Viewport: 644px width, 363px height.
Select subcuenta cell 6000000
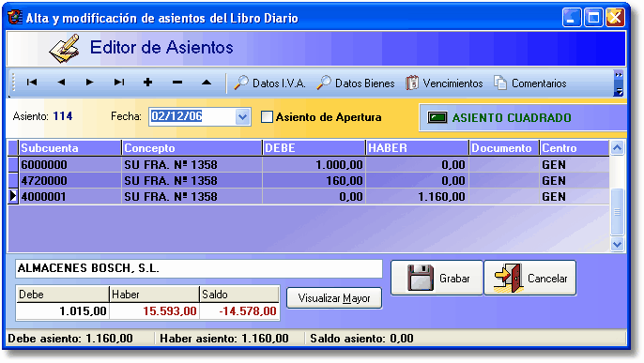(69, 165)
